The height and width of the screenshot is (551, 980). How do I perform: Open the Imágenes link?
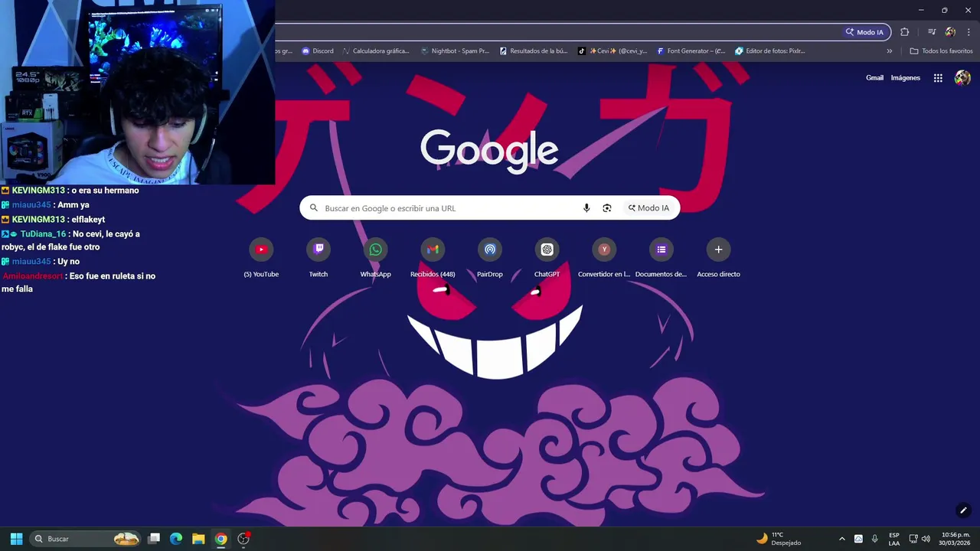click(906, 78)
